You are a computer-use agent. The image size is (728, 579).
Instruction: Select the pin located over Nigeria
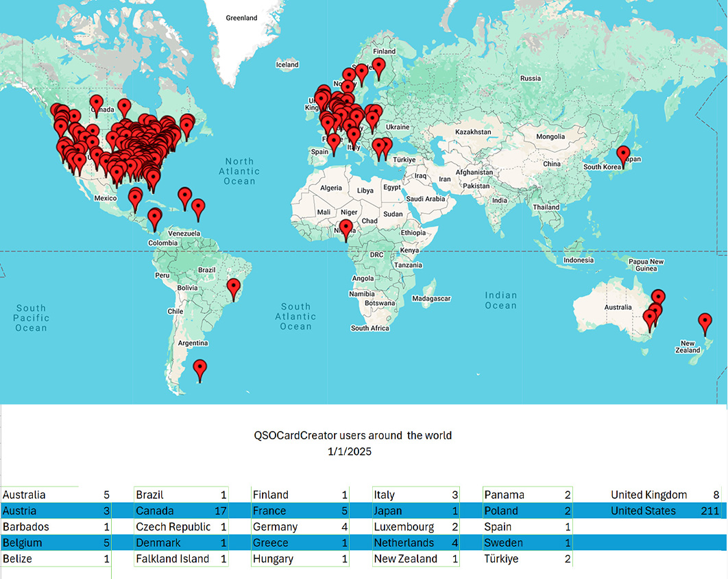346,229
